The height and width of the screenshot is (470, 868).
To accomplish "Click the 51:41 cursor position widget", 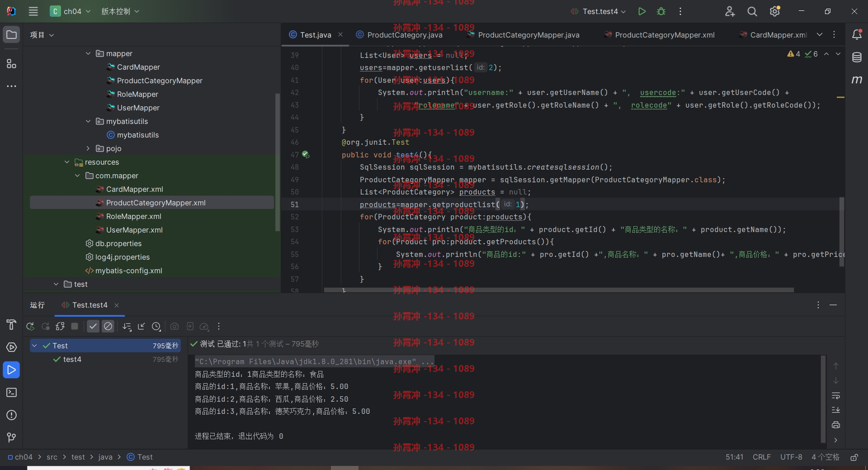I will [x=735, y=457].
